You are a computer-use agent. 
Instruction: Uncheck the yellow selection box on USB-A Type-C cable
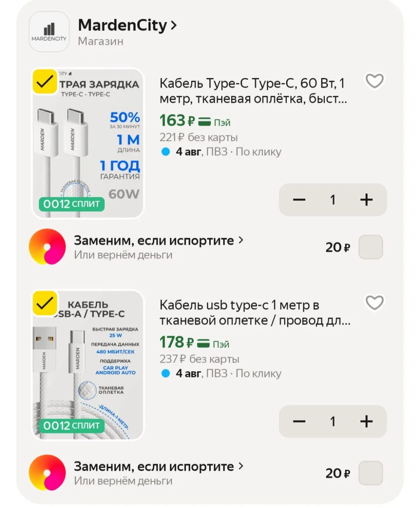[x=45, y=304]
